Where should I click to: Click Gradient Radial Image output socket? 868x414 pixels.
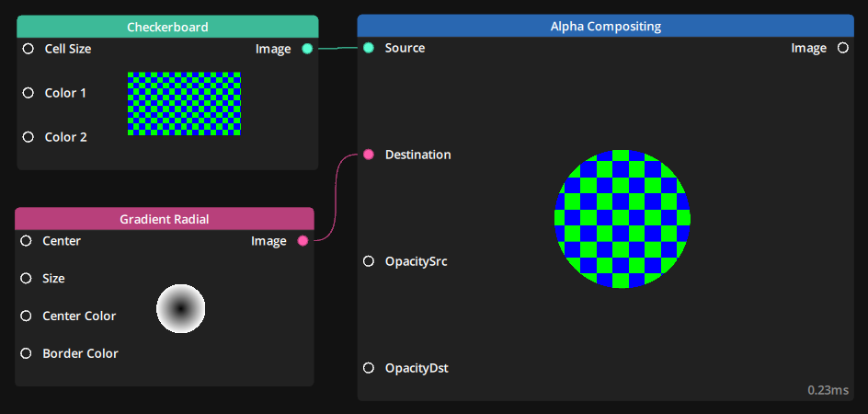pyautogui.click(x=303, y=240)
